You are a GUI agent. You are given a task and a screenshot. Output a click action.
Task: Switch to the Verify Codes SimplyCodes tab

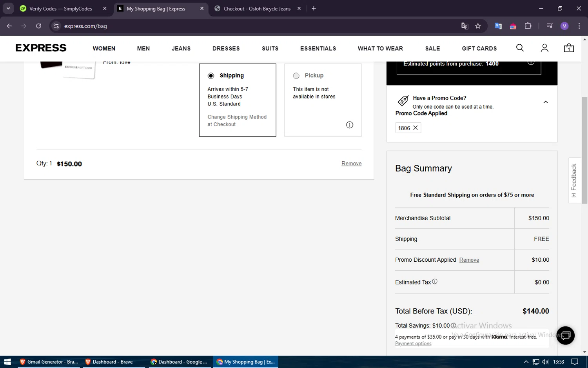point(61,9)
